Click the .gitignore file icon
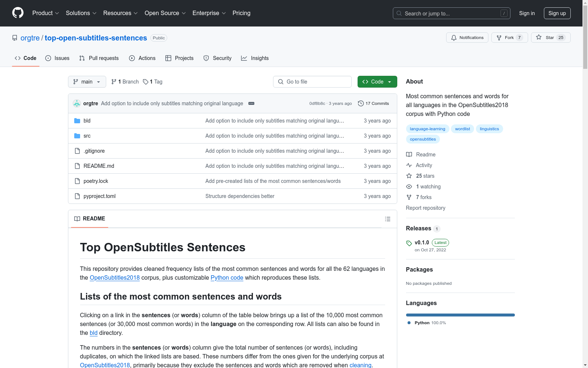588x368 pixels. tap(77, 151)
